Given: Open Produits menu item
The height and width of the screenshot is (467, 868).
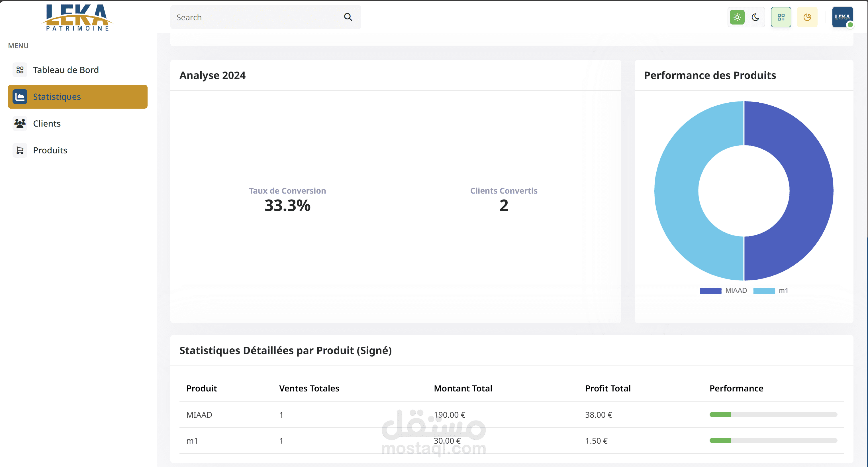Looking at the screenshot, I should click(x=50, y=150).
